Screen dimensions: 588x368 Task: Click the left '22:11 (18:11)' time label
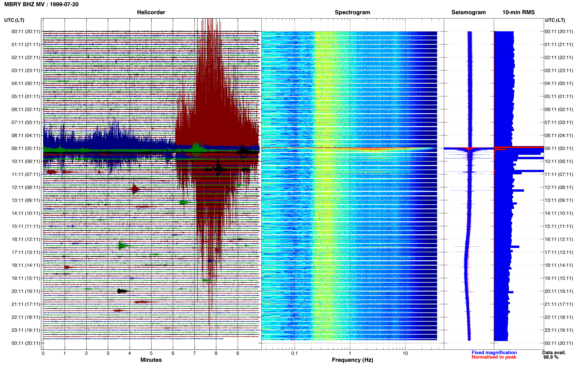click(26, 317)
